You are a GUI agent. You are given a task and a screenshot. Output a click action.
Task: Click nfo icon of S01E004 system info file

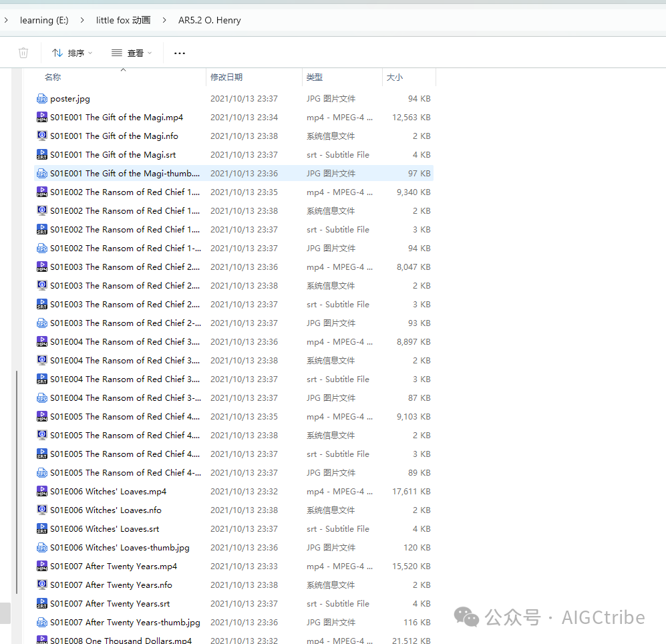(42, 360)
